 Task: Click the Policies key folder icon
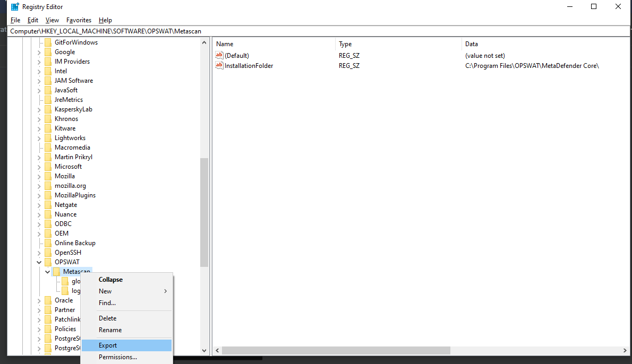click(x=48, y=329)
